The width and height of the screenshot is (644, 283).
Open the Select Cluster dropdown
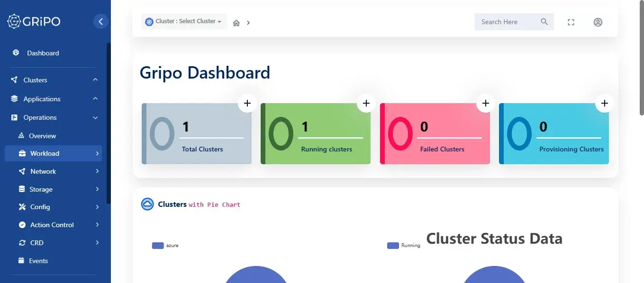point(184,22)
